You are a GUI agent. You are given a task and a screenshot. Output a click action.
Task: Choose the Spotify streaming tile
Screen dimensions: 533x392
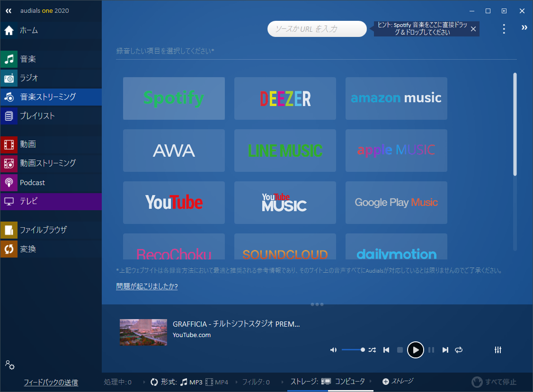pyautogui.click(x=174, y=98)
